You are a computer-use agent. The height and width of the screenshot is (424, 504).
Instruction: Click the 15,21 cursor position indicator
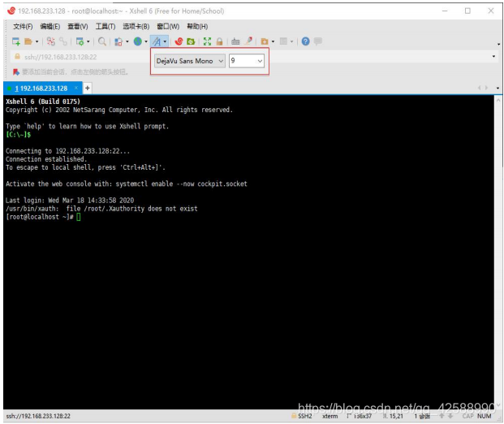coord(396,416)
